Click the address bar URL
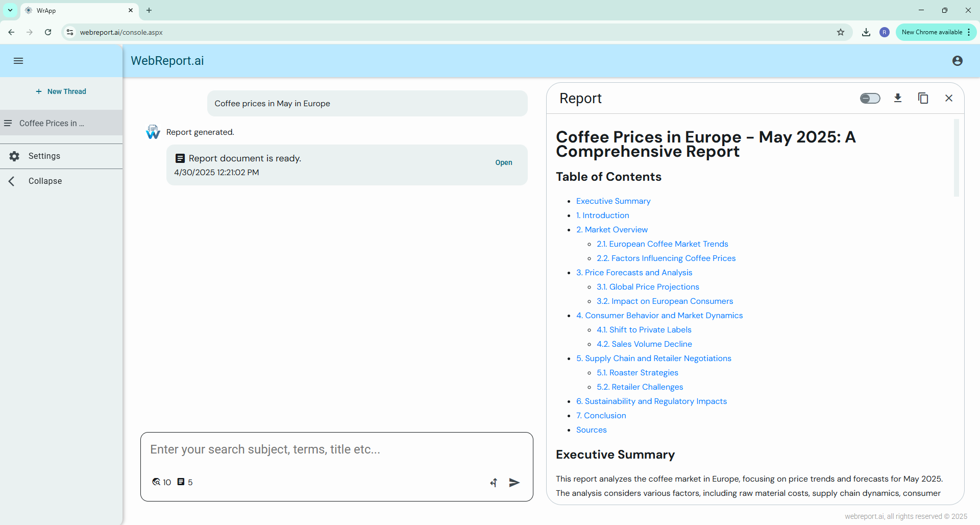Image resolution: width=980 pixels, height=525 pixels. coord(121,32)
